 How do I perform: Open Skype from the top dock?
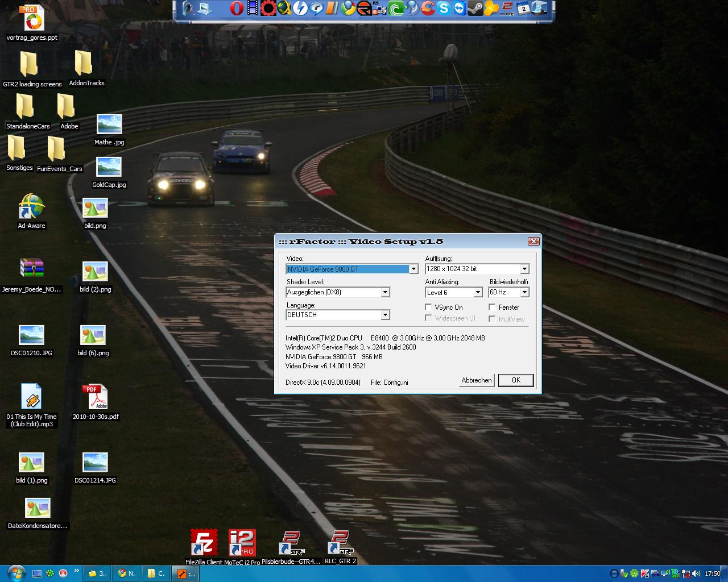point(444,9)
